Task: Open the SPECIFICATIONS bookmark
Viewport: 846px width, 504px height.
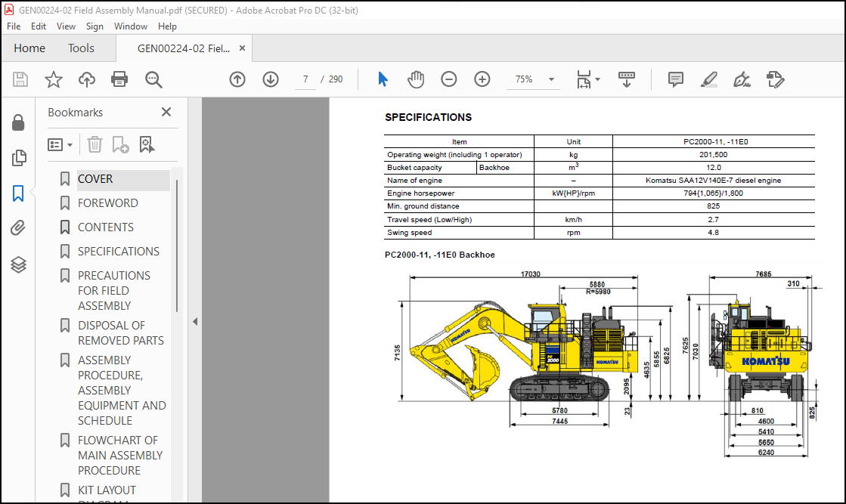Action: 119,251
